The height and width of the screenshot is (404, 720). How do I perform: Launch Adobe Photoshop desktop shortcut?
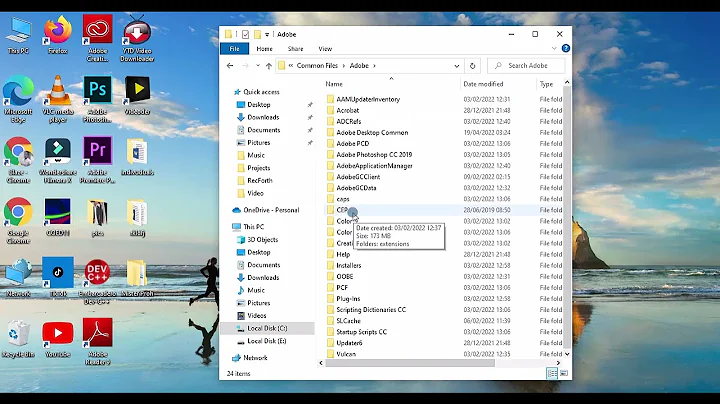97,99
